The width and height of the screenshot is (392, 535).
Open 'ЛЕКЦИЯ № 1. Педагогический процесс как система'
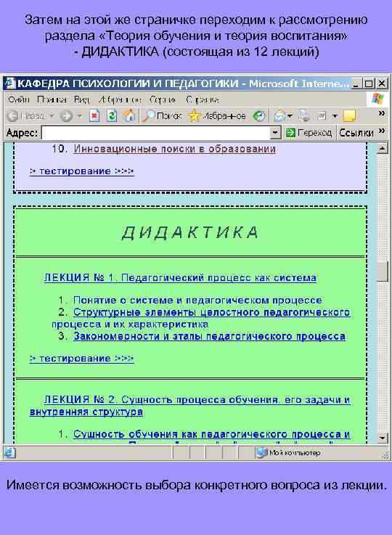click(180, 278)
